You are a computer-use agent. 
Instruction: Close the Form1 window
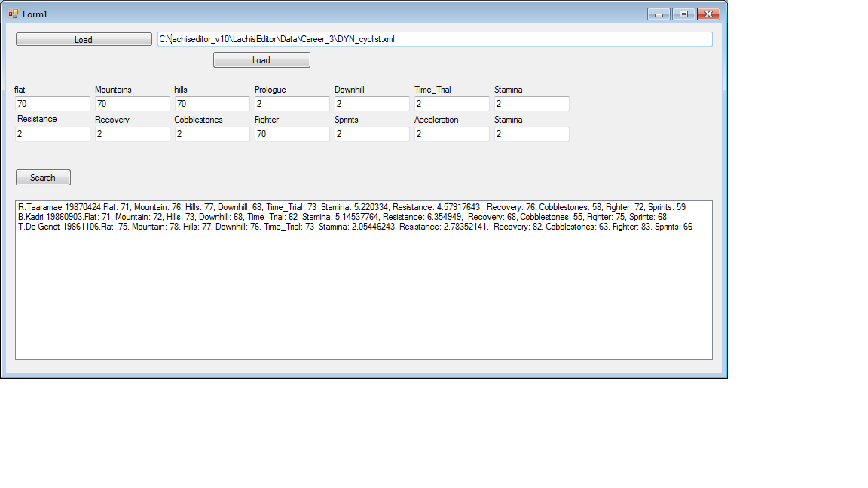708,14
